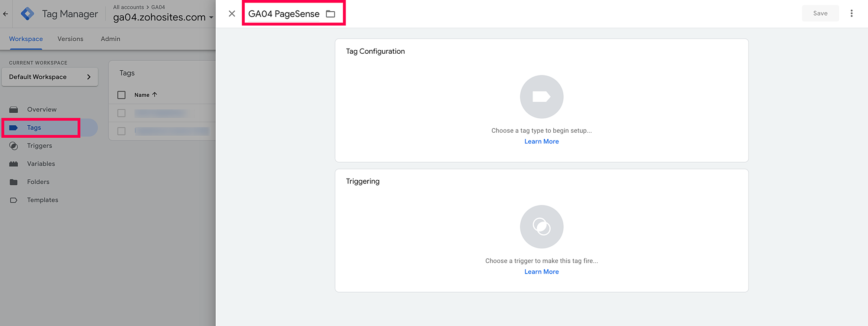Check the second tag row checkbox
Image resolution: width=868 pixels, height=326 pixels.
pos(122,131)
